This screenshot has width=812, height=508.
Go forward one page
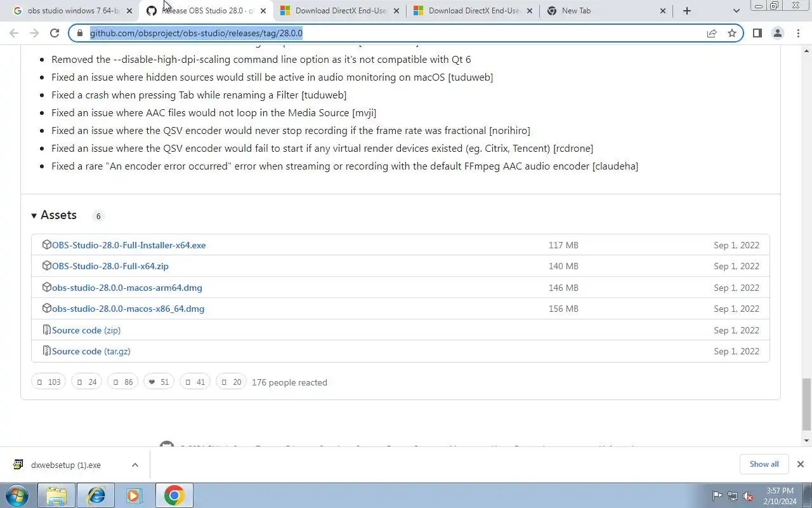click(34, 33)
